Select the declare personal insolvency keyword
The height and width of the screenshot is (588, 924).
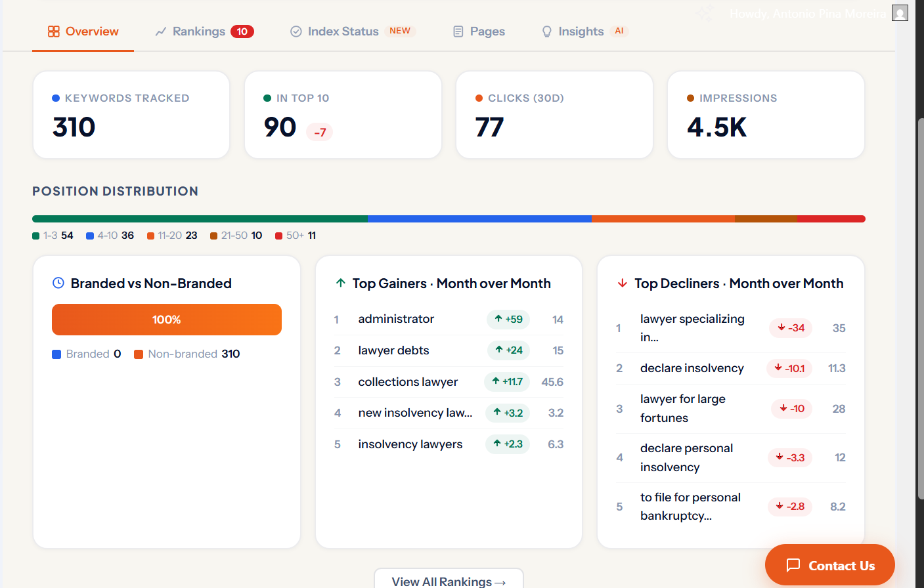[x=687, y=457]
